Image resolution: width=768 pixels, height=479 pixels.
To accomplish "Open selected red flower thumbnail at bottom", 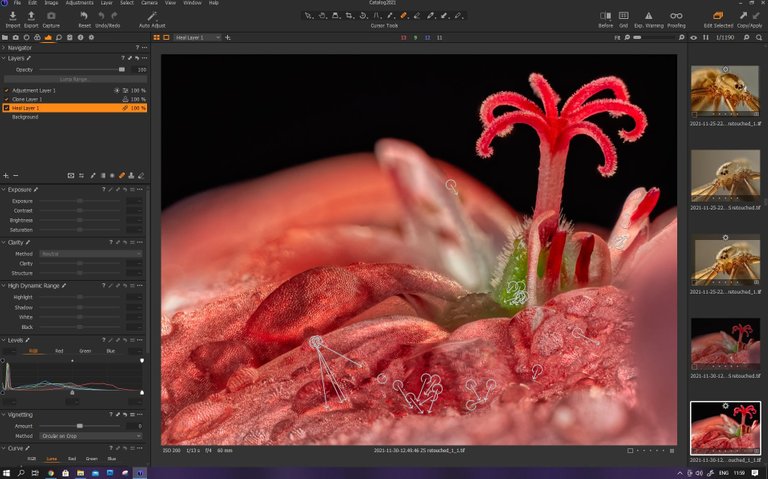I will coord(725,428).
